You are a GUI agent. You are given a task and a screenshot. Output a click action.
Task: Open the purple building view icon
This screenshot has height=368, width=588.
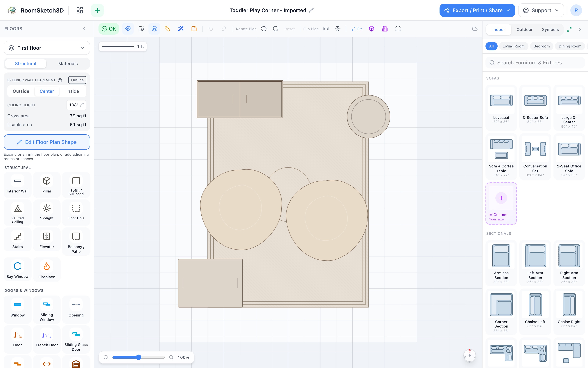385,29
